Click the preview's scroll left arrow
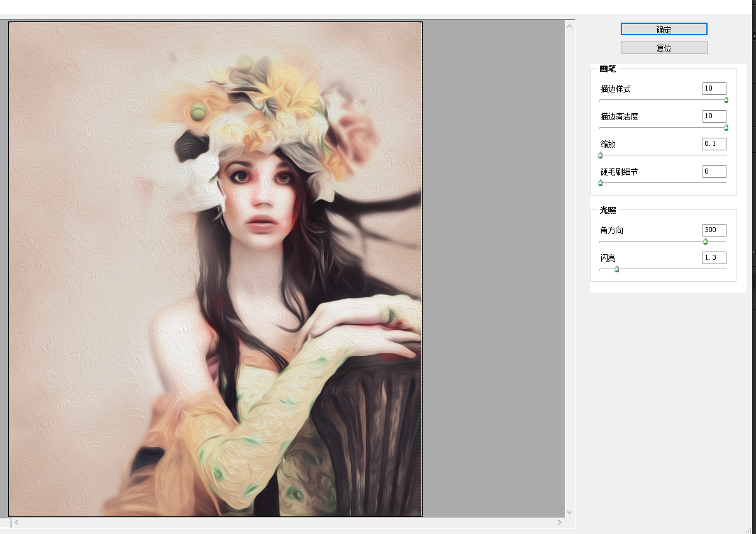 pos(16,523)
